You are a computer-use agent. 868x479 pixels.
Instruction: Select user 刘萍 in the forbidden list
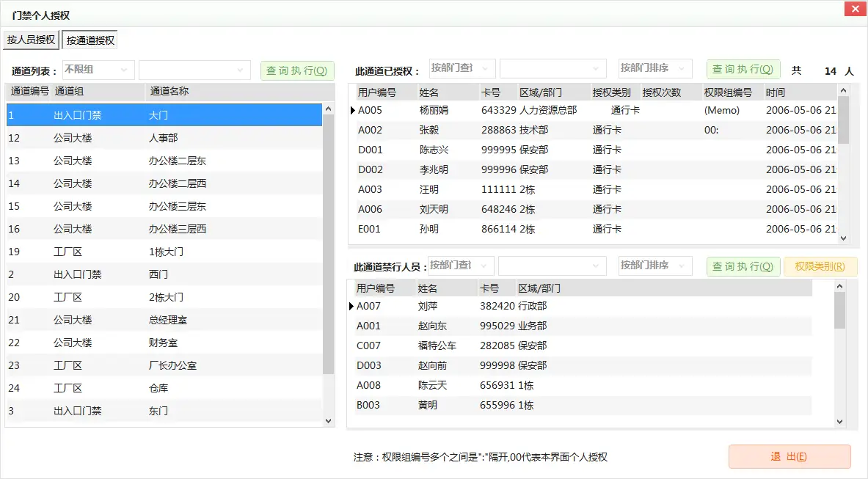click(x=426, y=306)
